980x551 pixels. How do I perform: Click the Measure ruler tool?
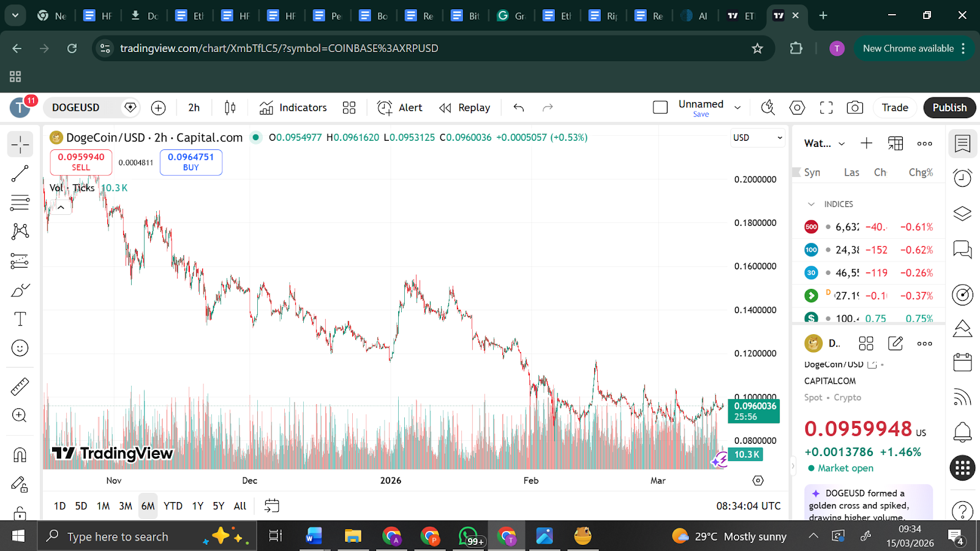[20, 386]
